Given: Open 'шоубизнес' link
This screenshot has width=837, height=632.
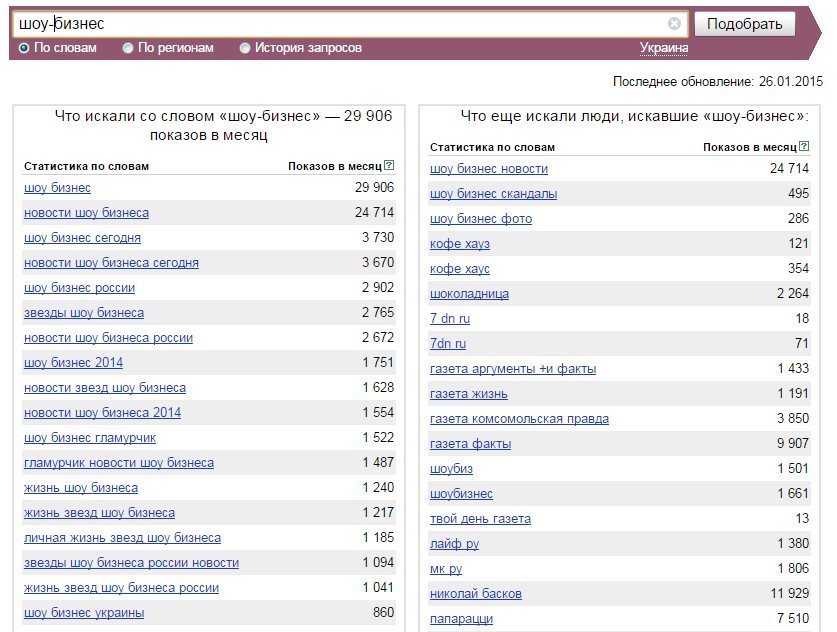Looking at the screenshot, I should click(461, 494).
